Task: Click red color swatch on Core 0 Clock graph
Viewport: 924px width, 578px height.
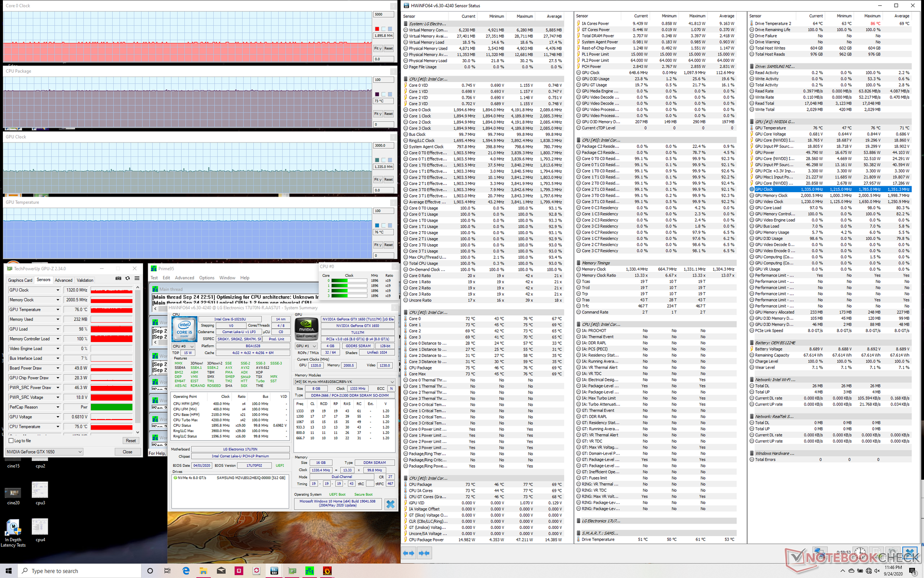Action: [377, 29]
